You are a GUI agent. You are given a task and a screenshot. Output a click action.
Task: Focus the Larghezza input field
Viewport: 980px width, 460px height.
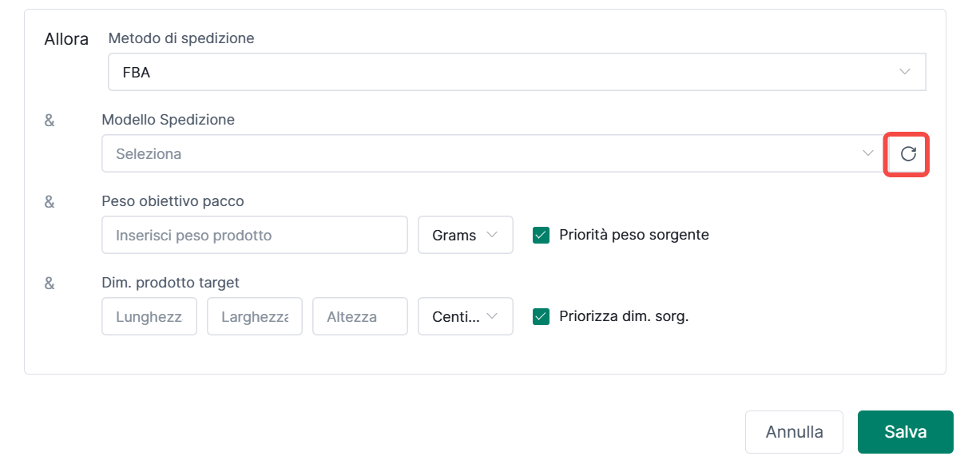tap(254, 317)
